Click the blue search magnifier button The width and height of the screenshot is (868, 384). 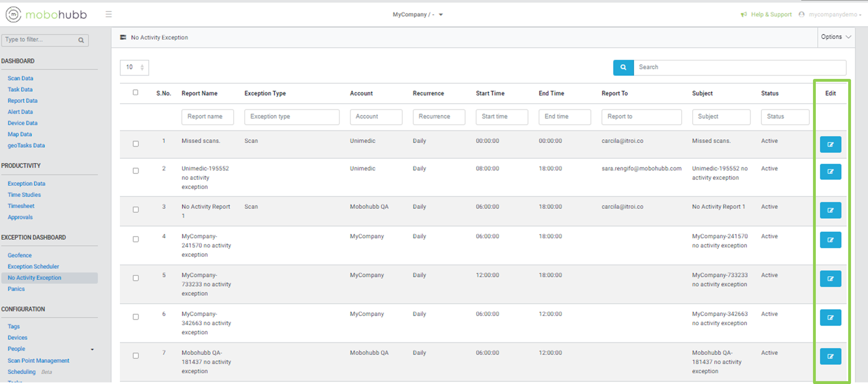click(623, 68)
